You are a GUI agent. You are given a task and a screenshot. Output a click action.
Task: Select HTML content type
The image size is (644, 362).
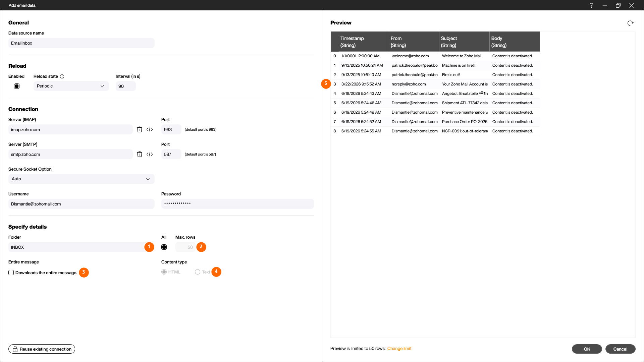pos(164,272)
